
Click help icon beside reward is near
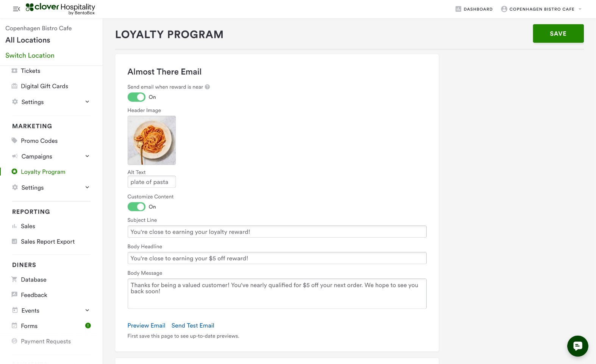[x=208, y=87]
